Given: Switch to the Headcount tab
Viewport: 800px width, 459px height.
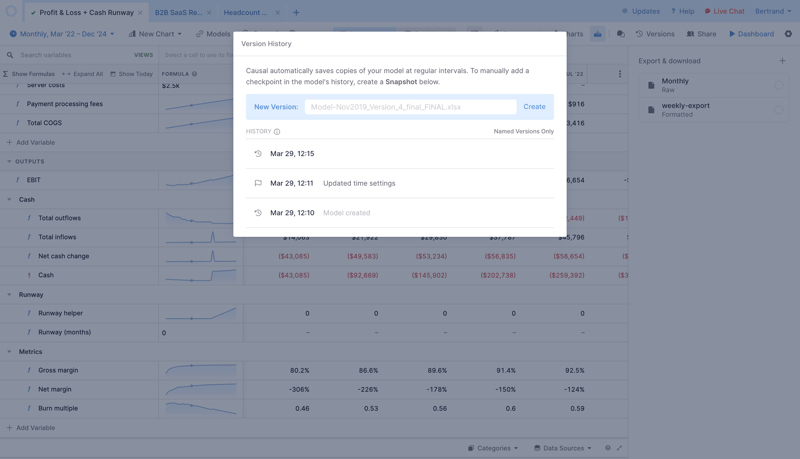Looking at the screenshot, I should (245, 13).
